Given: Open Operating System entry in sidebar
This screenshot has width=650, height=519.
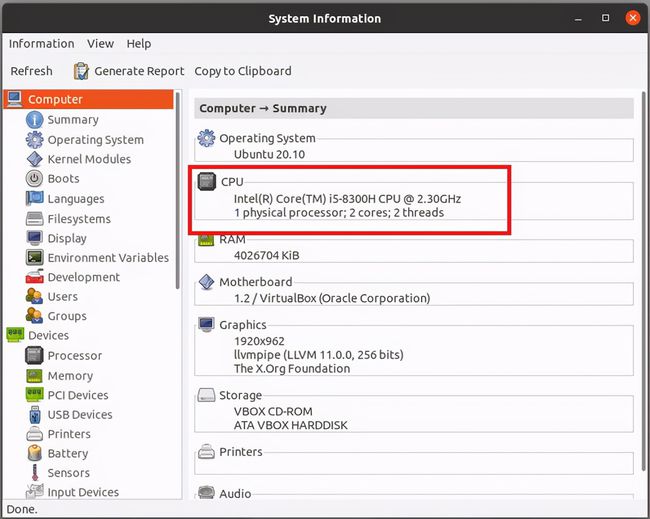Looking at the screenshot, I should tap(96, 140).
